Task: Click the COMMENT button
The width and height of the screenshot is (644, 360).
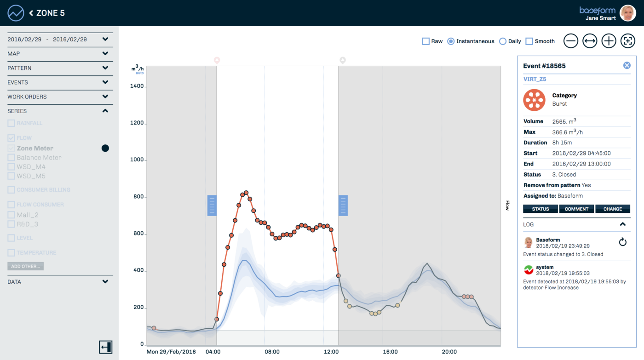Action: tap(576, 209)
